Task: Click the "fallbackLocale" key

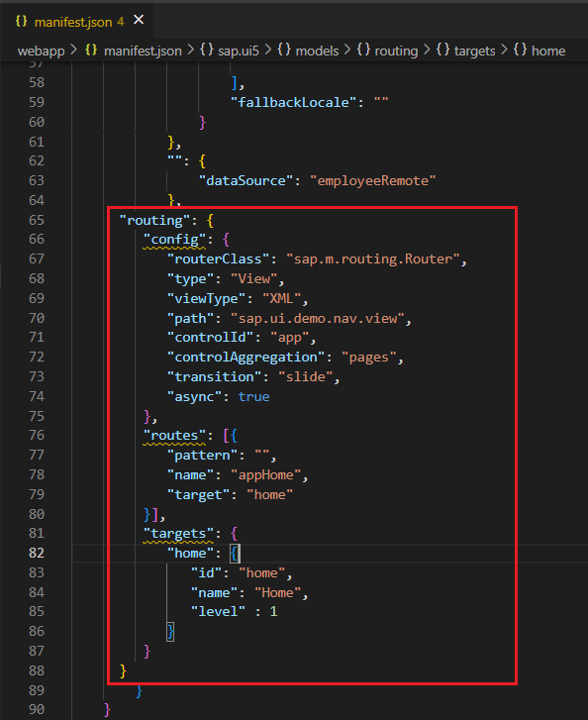Action: pos(293,102)
